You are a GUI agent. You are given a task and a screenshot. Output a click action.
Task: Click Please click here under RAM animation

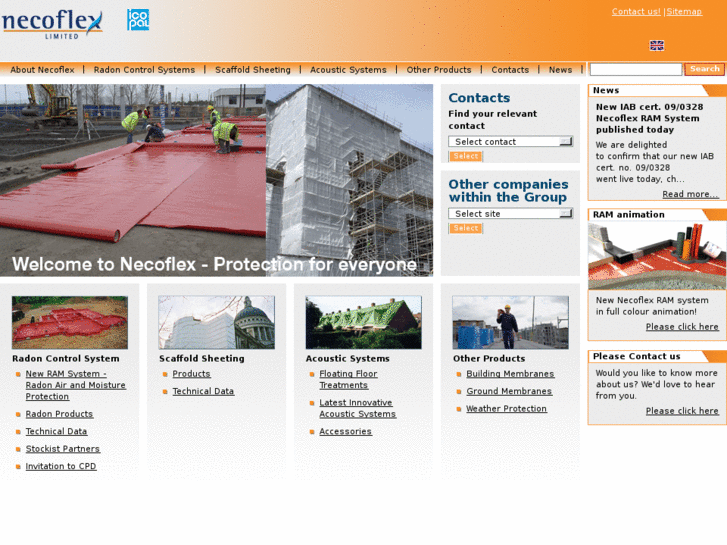pyautogui.click(x=682, y=327)
